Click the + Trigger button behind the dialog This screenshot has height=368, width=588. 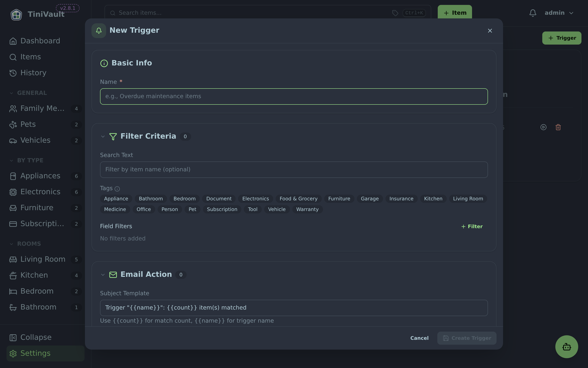pos(562,38)
